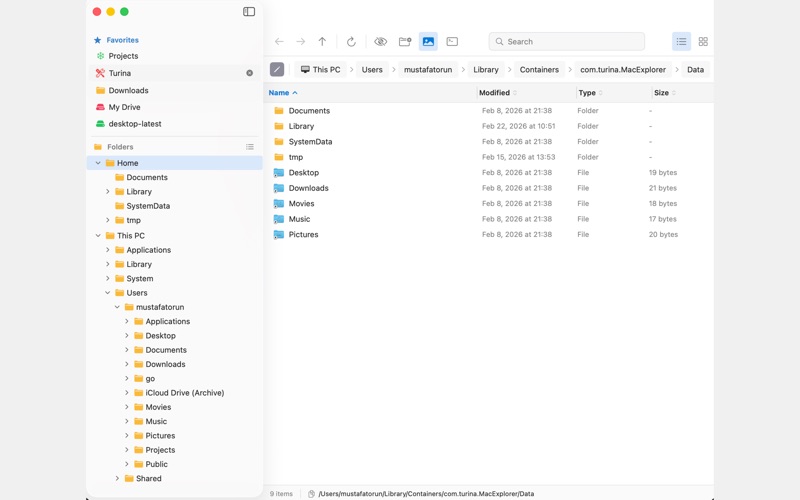Select Movies alias file in list
800x500 pixels.
tap(488, 204)
